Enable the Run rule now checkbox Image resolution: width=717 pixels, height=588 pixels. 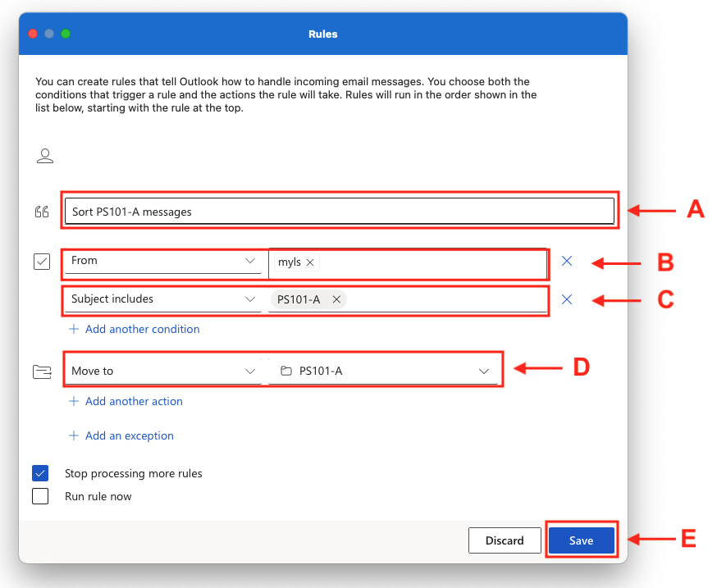tap(40, 496)
